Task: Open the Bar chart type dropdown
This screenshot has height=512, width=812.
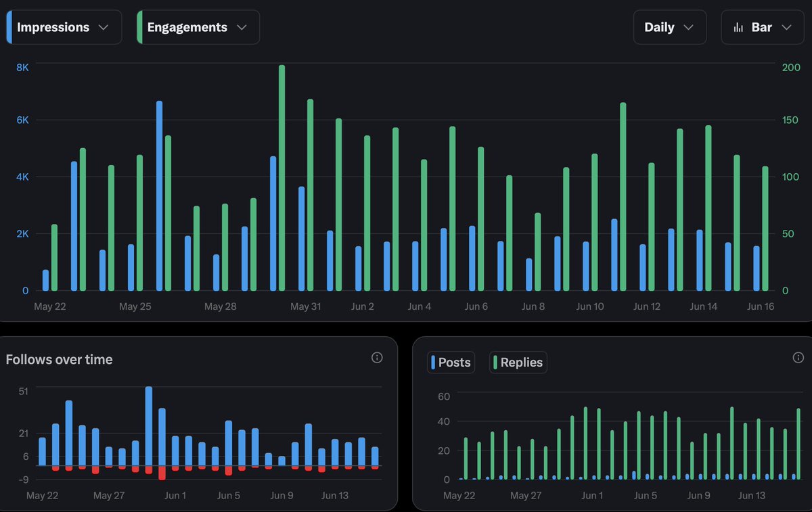Action: pos(763,27)
